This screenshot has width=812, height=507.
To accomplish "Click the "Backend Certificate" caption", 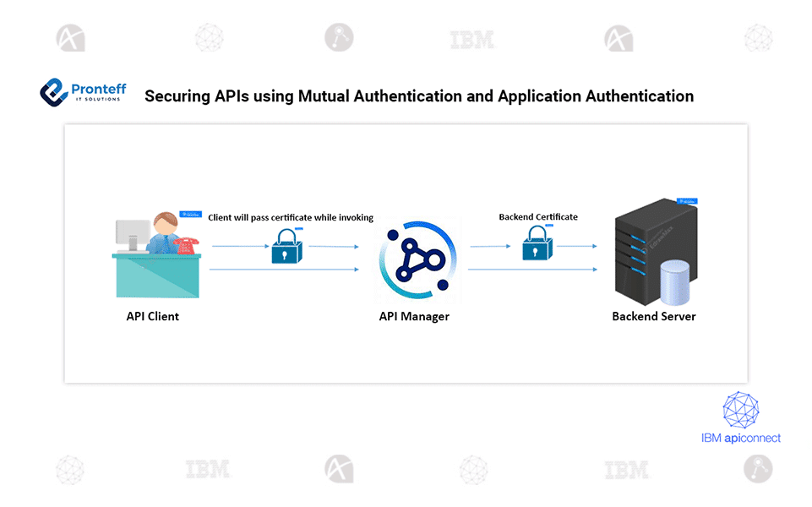I will pos(538,217).
